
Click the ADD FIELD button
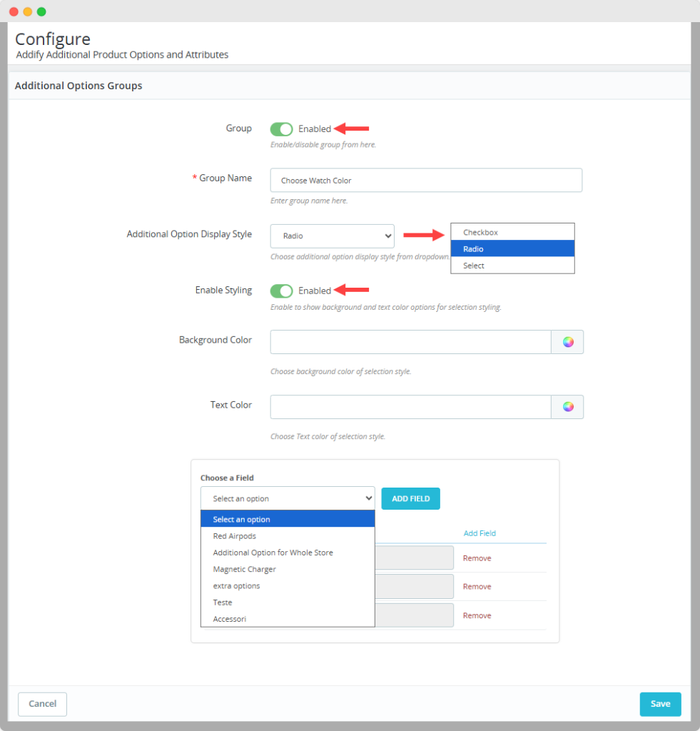410,498
